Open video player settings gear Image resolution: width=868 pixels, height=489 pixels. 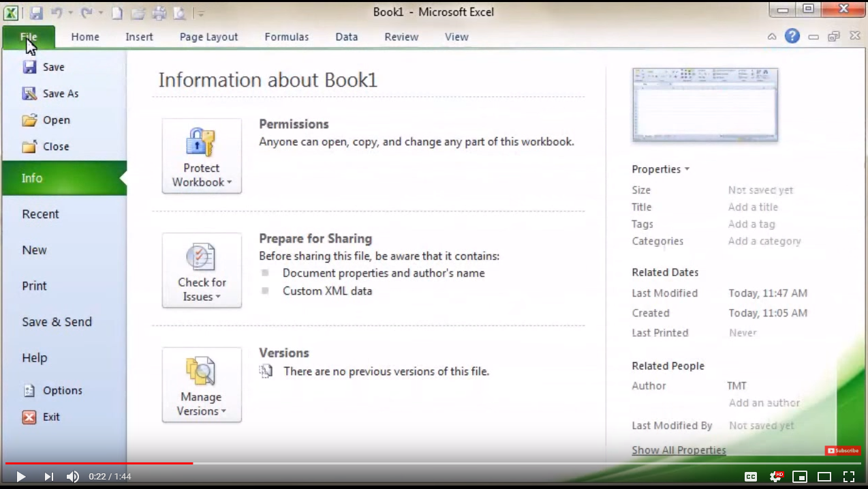(775, 477)
